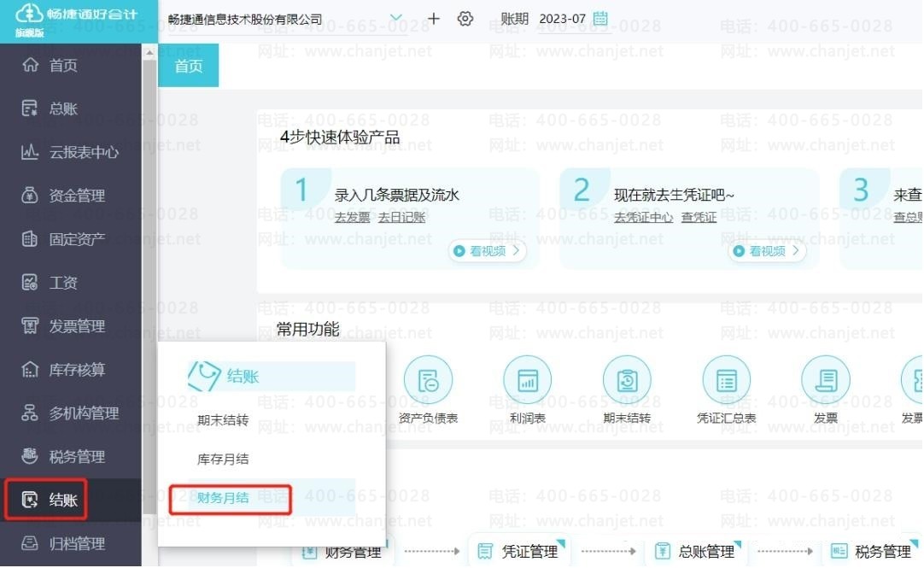The width and height of the screenshot is (924, 568).
Task: Click 看视频 button in step 2 card
Action: [767, 251]
